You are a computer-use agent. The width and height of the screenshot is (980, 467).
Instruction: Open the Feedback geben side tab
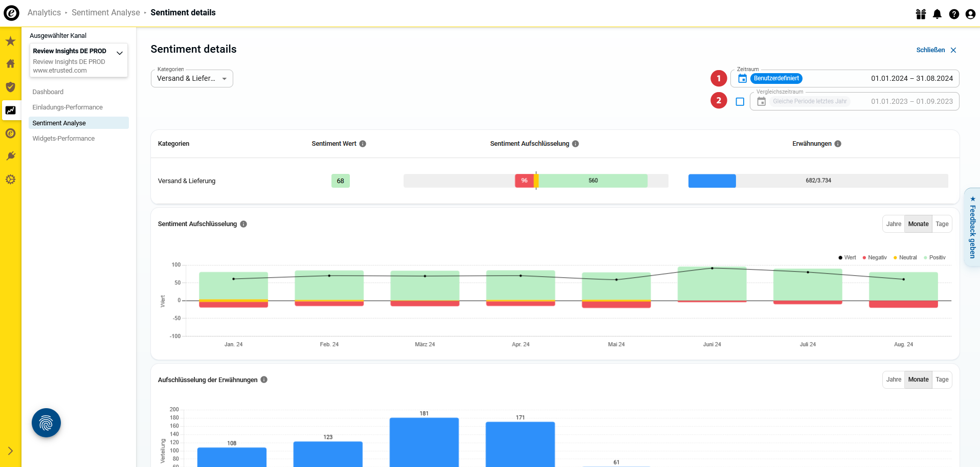click(972, 227)
